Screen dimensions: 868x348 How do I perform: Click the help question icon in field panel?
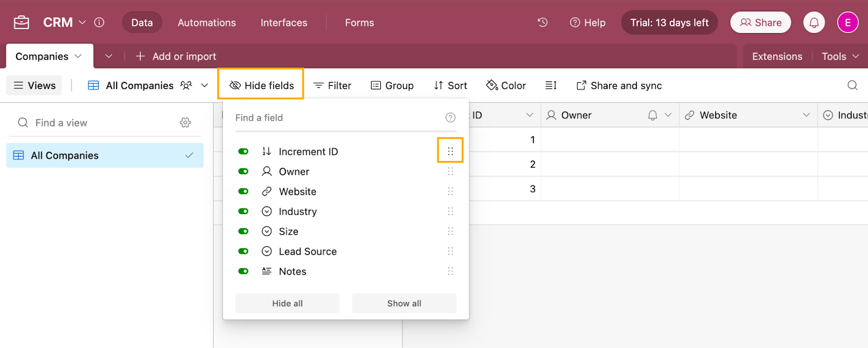[x=450, y=118]
